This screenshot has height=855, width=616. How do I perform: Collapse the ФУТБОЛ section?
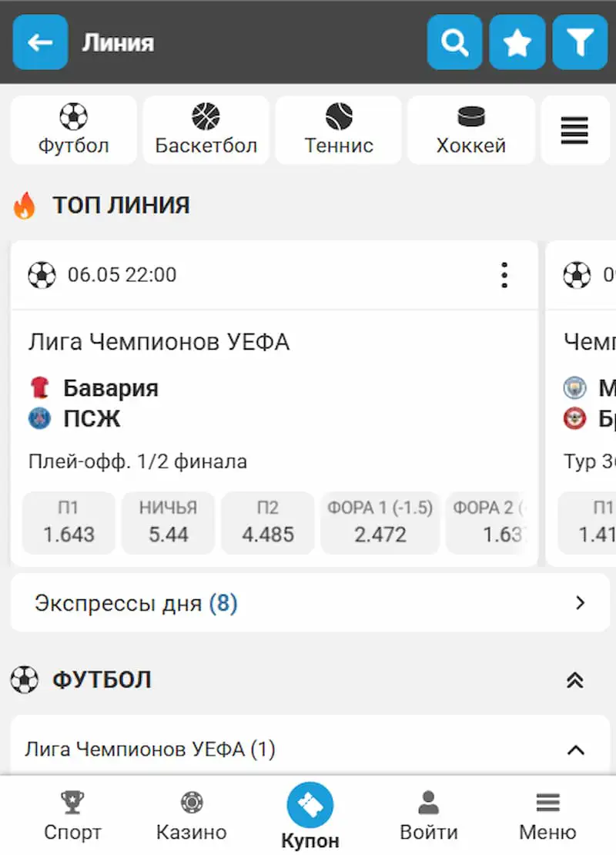(575, 680)
